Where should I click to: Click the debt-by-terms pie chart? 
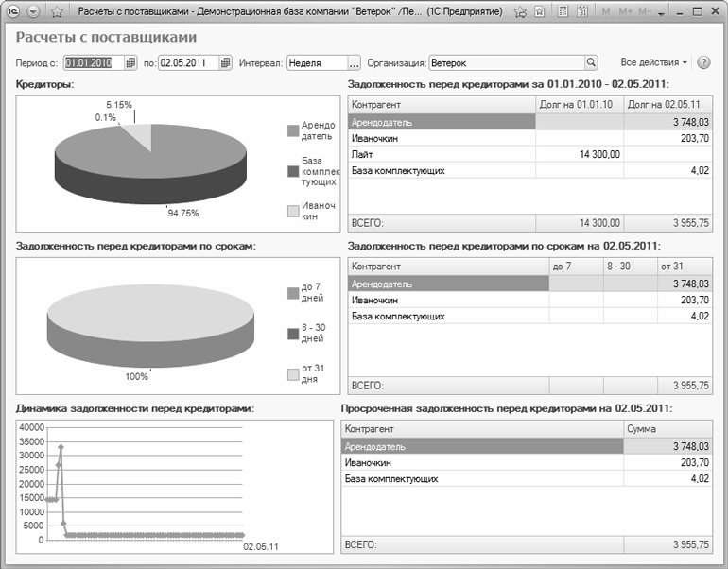tap(151, 326)
